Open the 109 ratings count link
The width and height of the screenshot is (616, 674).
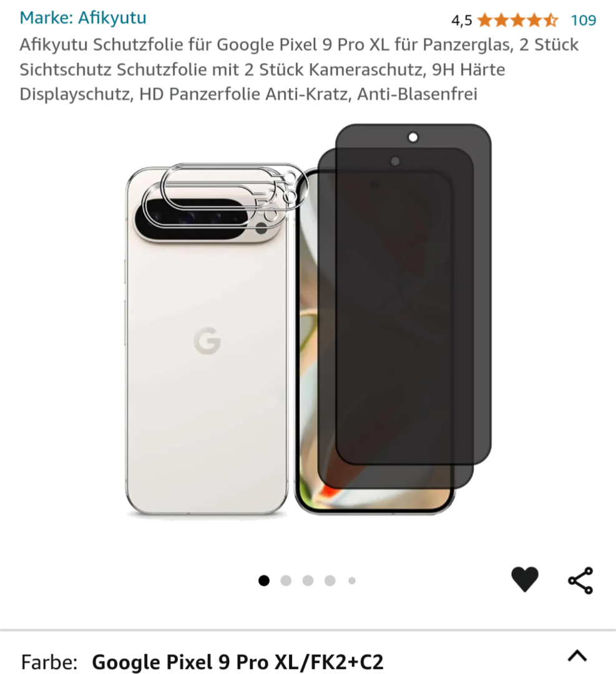[x=584, y=20]
